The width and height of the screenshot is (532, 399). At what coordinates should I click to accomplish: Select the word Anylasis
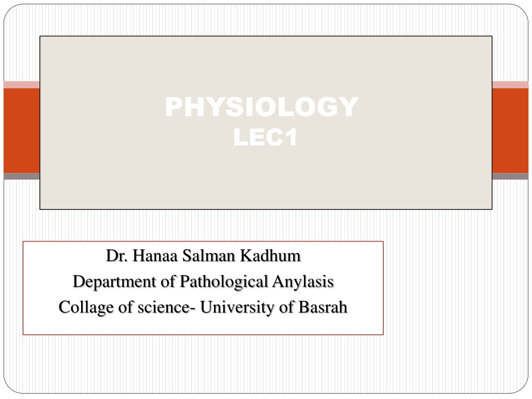point(303,282)
